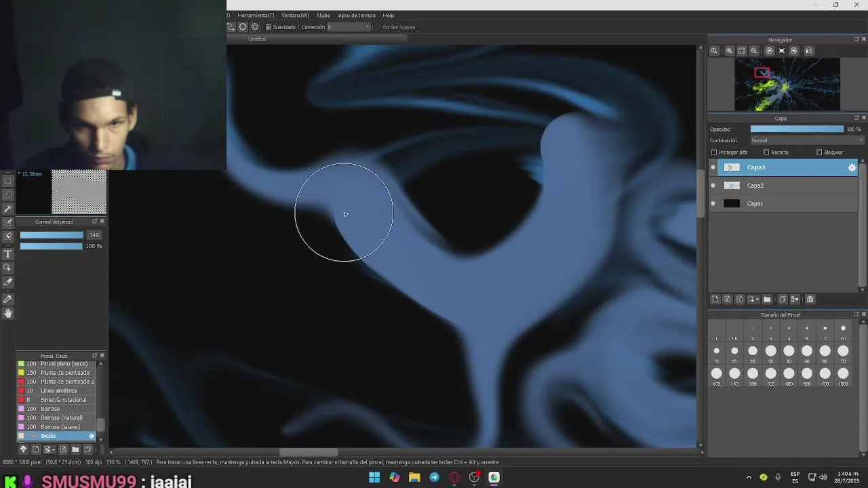The image size is (868, 488).
Task: Flip canvas view in Navegador
Action: [x=808, y=51]
